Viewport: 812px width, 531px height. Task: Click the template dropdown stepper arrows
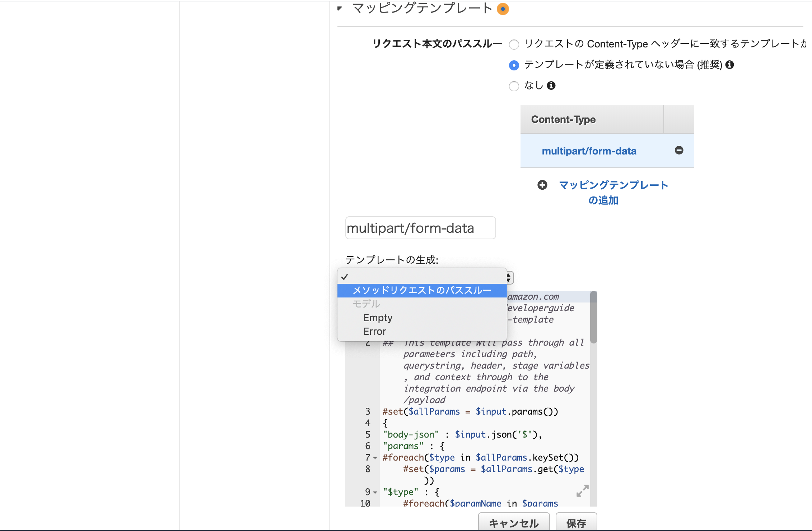coord(509,278)
